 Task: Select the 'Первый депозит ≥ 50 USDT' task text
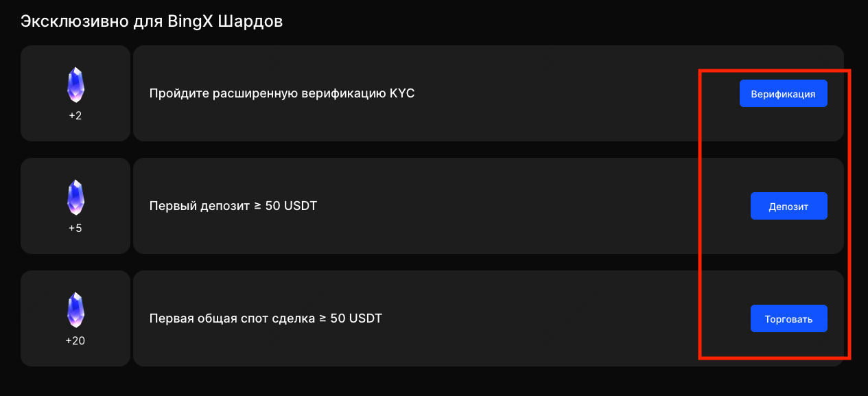[233, 206]
